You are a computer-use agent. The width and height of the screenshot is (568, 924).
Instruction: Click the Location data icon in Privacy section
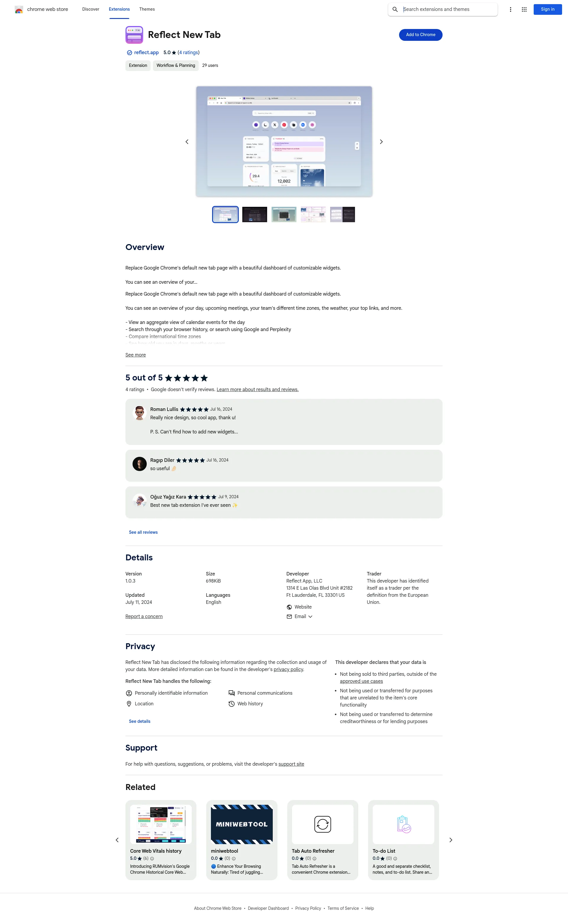pos(129,704)
